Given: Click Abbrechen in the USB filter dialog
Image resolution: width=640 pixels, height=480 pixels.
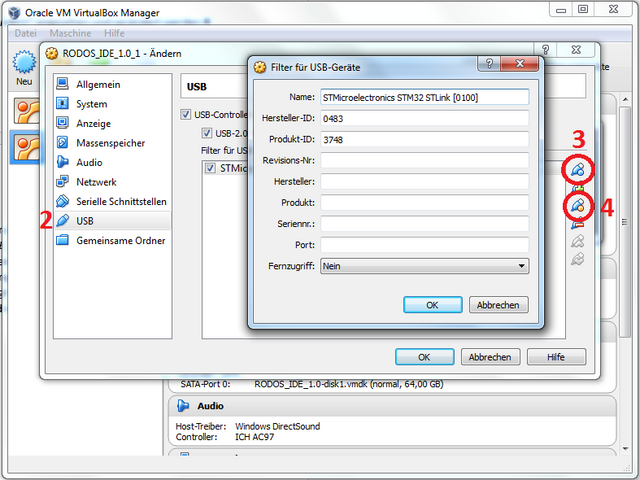Looking at the screenshot, I should [498, 305].
